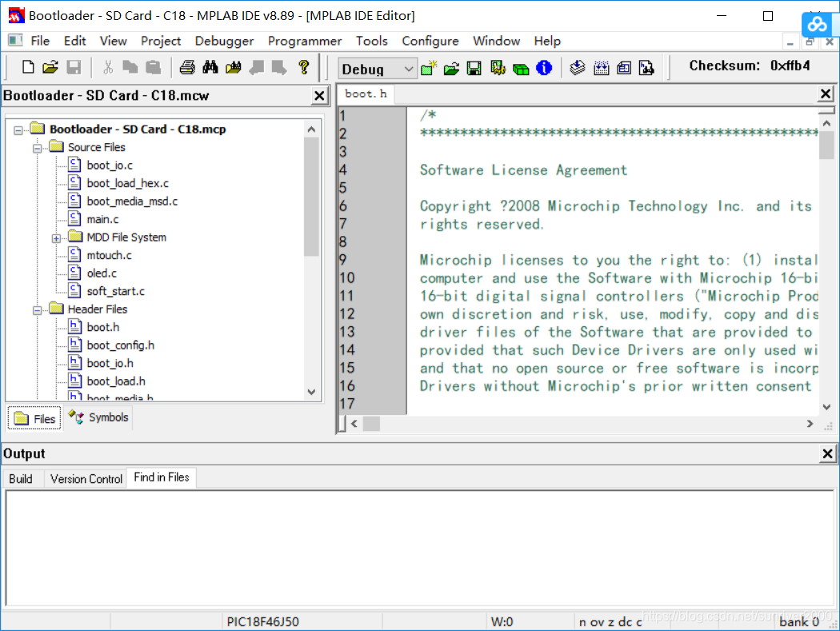Screen dimensions: 840x631
Task: Click the editor horizontal scroll right arrow
Action: 810,424
